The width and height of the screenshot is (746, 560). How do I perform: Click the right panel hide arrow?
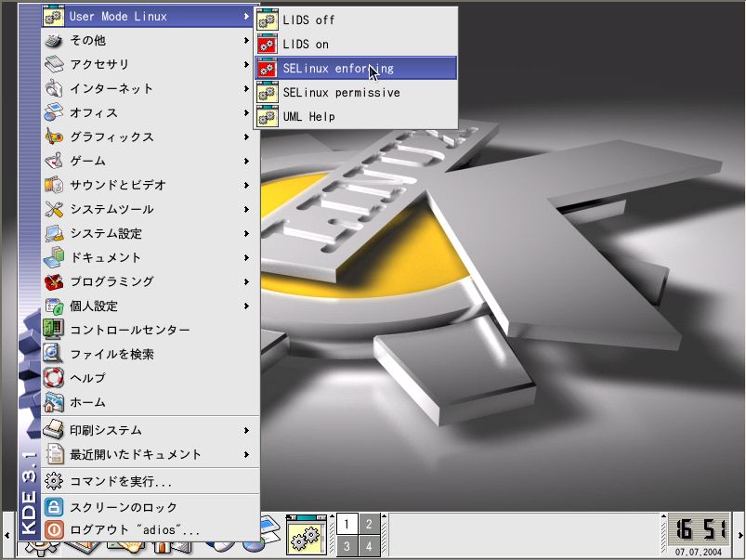coord(740,535)
